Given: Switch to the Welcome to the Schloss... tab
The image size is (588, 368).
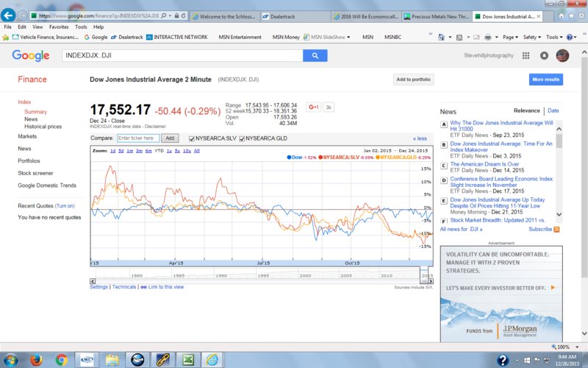Looking at the screenshot, I should click(x=224, y=16).
